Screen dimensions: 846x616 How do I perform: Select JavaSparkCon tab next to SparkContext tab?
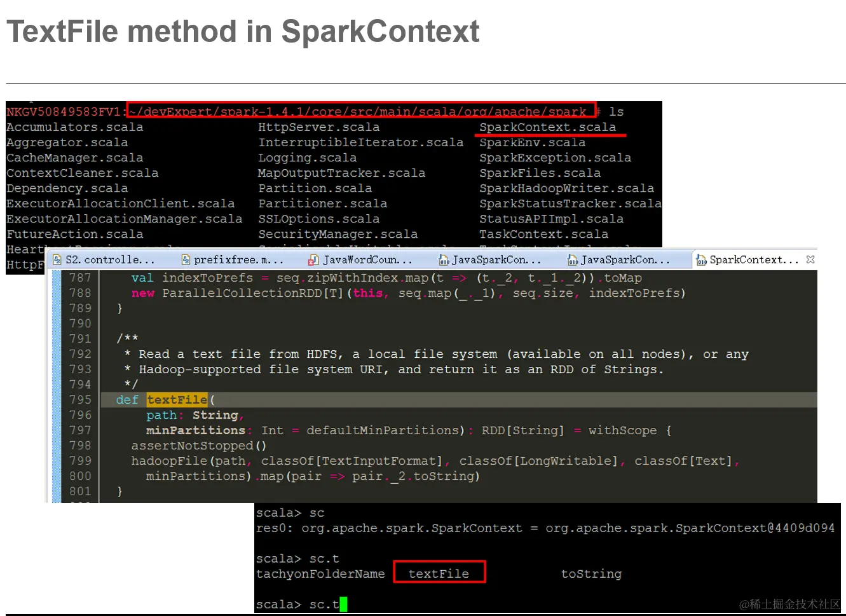coord(619,259)
